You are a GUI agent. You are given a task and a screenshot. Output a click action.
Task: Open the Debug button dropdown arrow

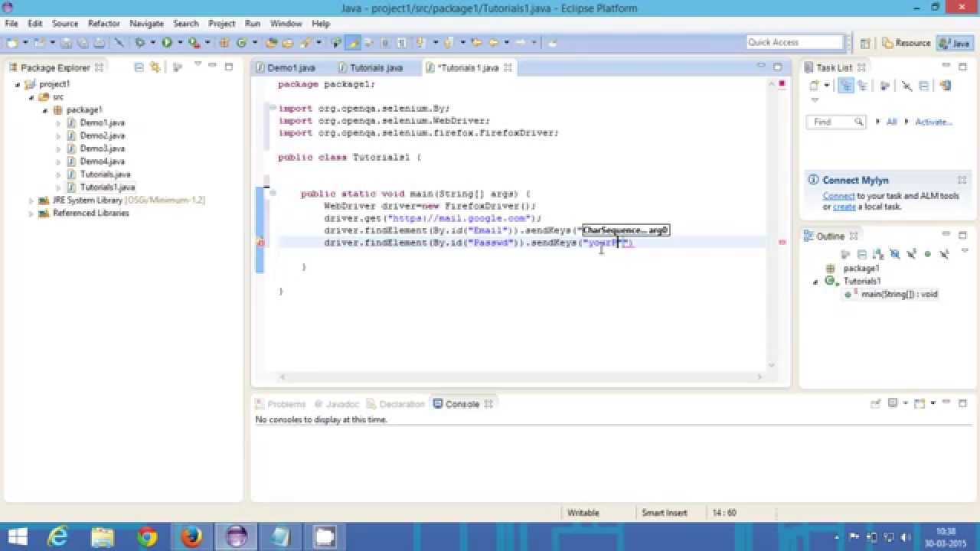click(x=152, y=43)
